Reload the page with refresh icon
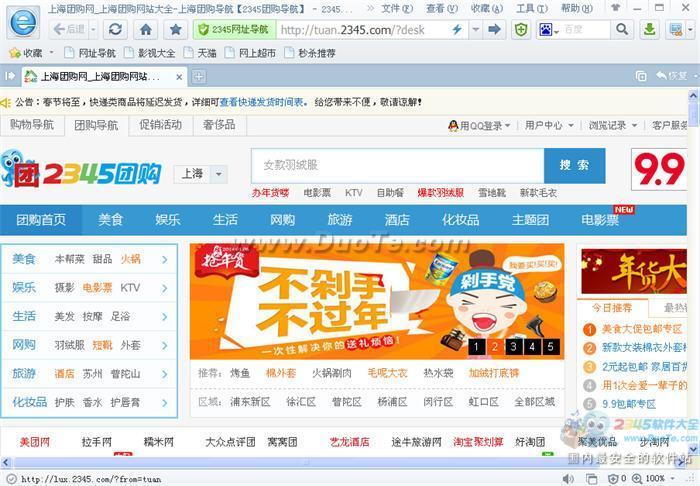 click(x=116, y=29)
